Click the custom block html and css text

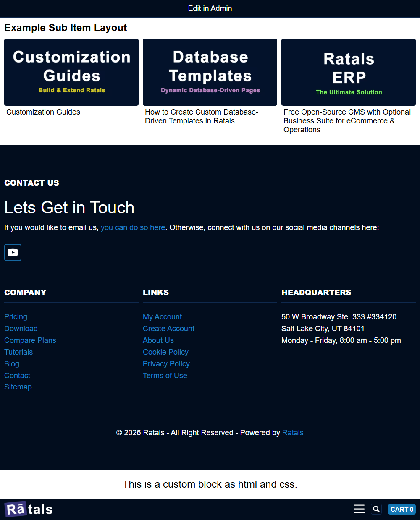pos(210,484)
